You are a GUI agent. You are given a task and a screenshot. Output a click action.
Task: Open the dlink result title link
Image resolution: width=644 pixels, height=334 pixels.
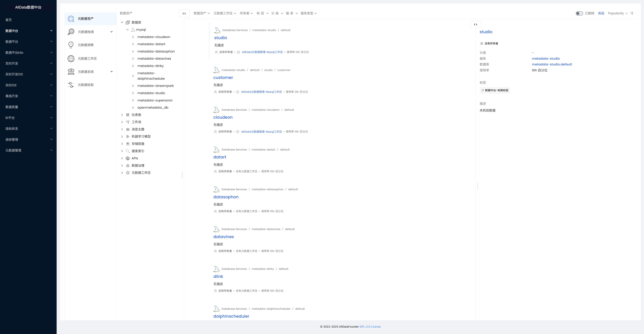click(x=218, y=276)
